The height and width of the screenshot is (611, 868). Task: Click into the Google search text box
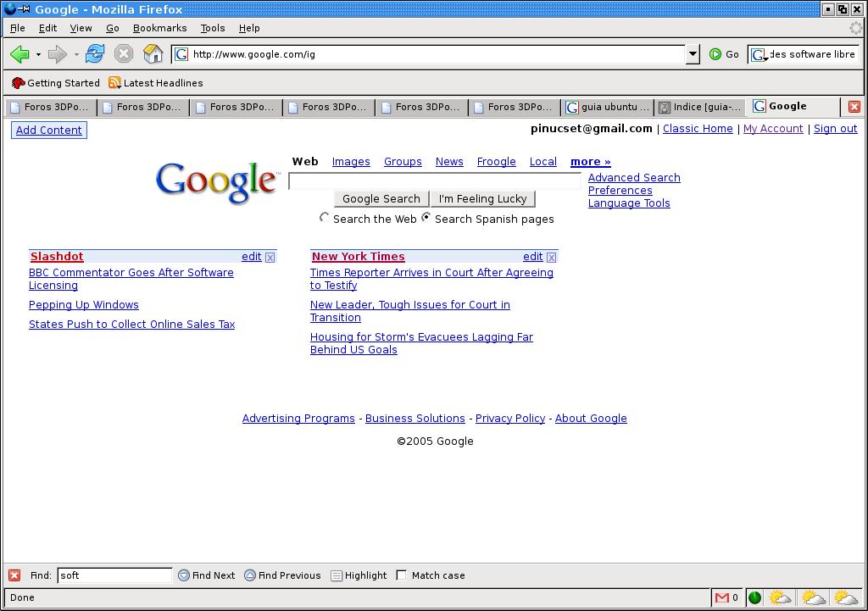435,181
